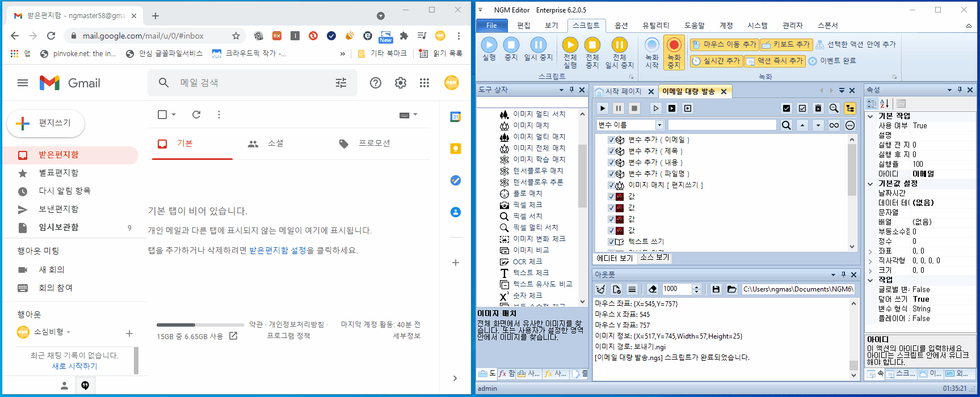
Task: Click the output line count stepper
Action: click(x=697, y=289)
